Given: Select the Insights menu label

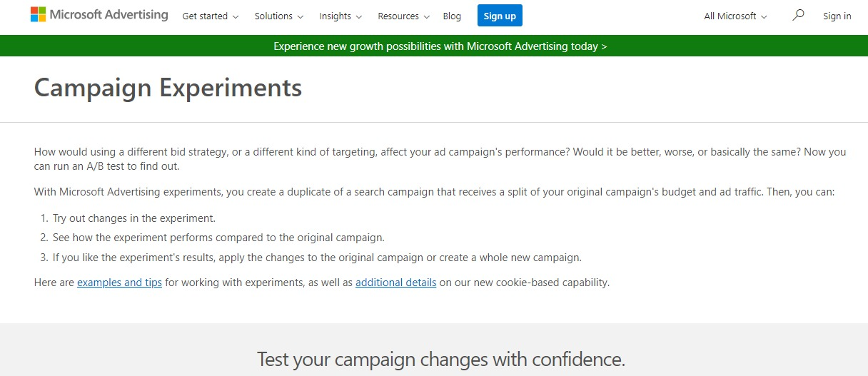Looking at the screenshot, I should pos(335,16).
